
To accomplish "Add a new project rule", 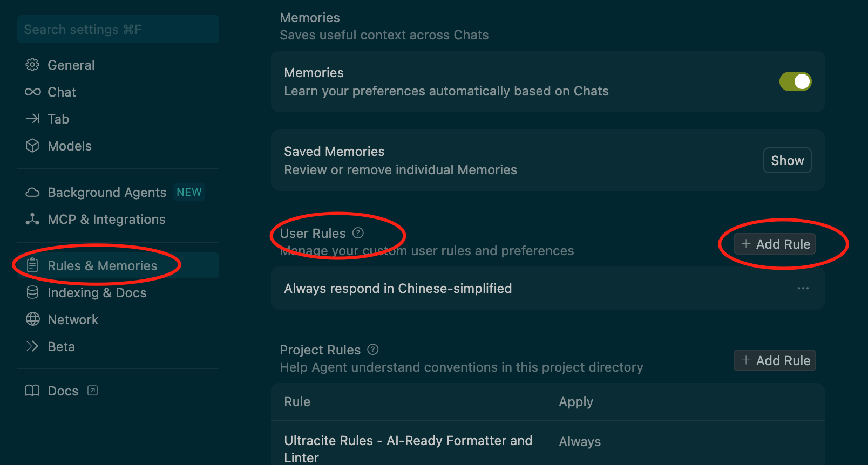I will tap(775, 360).
